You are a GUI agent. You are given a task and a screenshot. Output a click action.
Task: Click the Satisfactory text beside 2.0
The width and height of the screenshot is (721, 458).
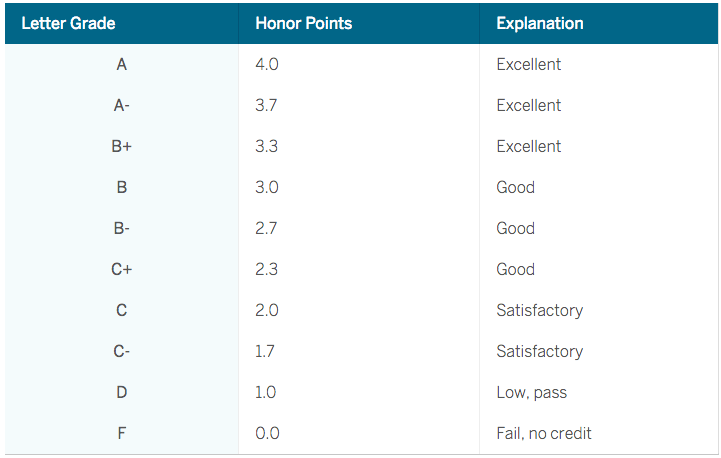click(540, 310)
